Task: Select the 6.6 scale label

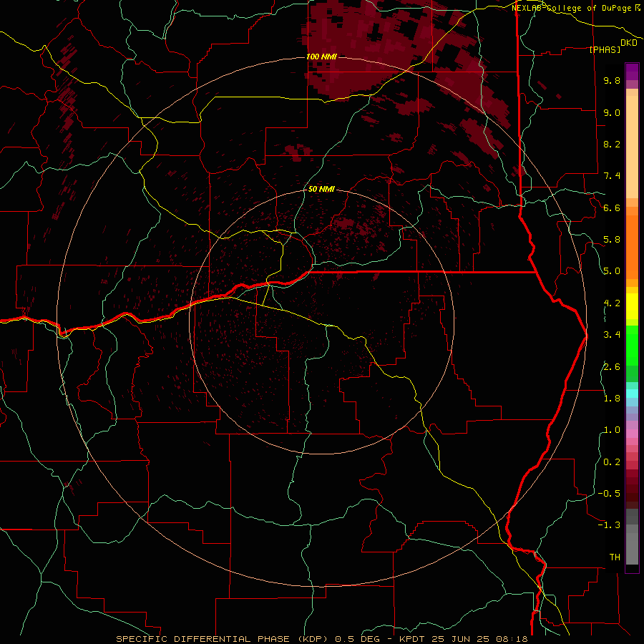Action: (612, 208)
